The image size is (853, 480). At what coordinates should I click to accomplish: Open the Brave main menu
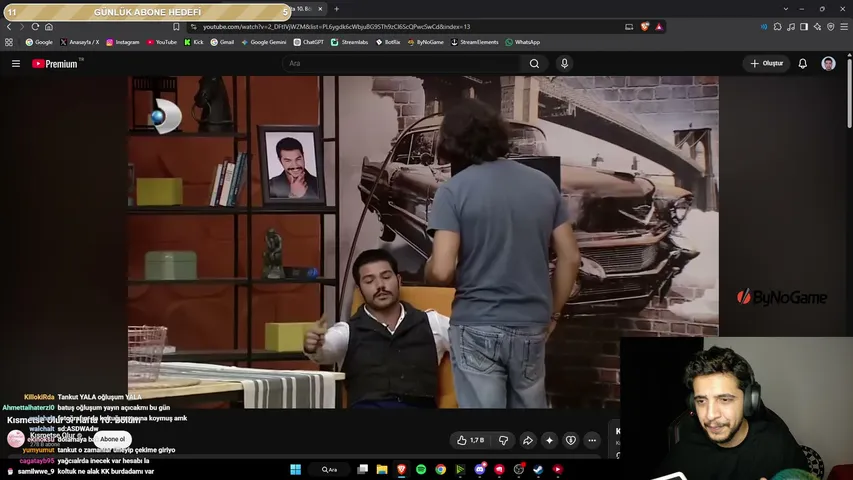(844, 27)
